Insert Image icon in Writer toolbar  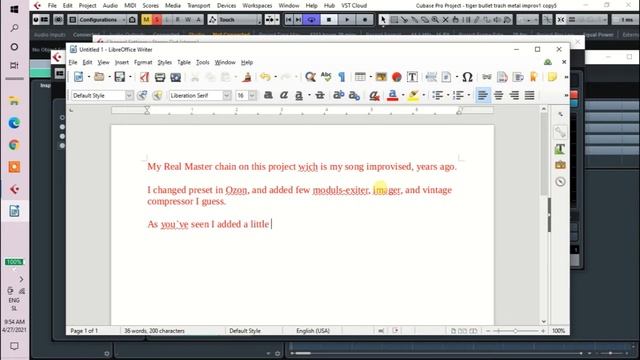381,77
